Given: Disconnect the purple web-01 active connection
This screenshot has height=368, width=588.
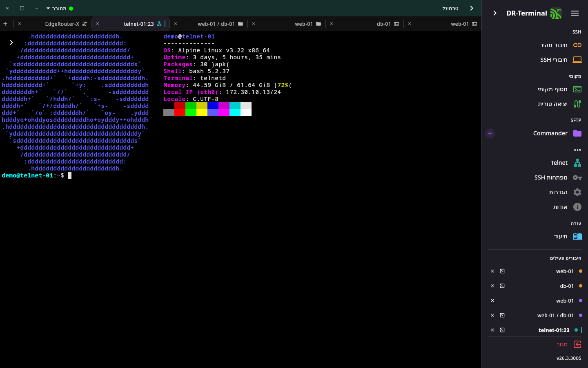Looking at the screenshot, I should coord(492,301).
